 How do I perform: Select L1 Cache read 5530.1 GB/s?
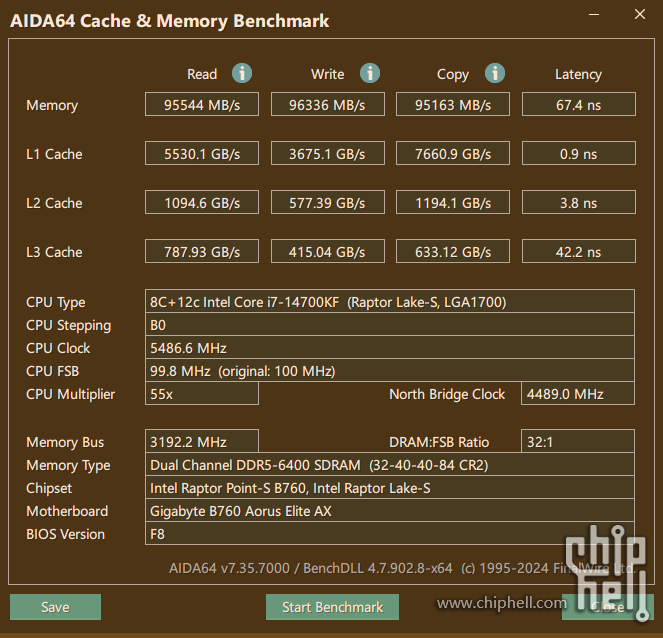pos(202,153)
